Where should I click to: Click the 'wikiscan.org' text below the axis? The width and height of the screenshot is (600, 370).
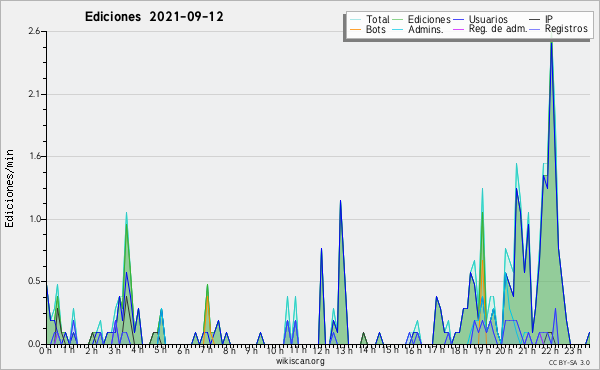[x=300, y=361]
